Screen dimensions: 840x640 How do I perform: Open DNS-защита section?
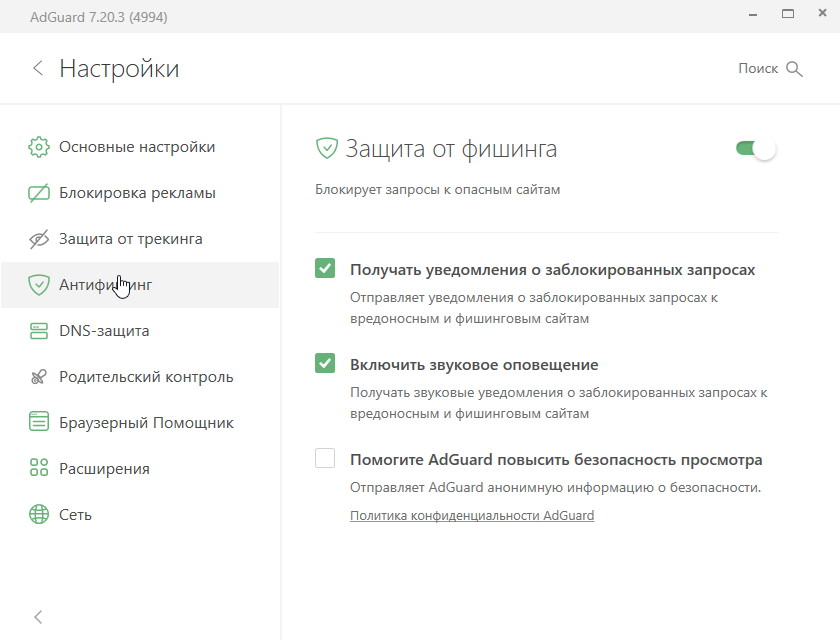(140, 331)
